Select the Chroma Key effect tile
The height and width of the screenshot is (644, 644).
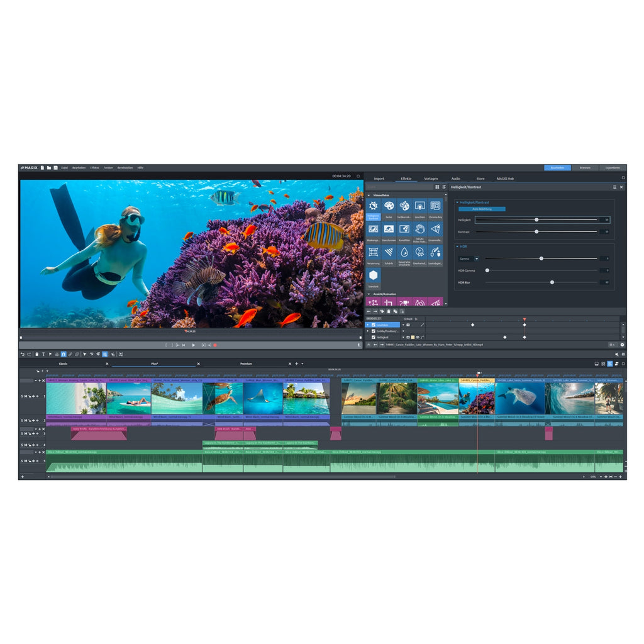pyautogui.click(x=435, y=209)
